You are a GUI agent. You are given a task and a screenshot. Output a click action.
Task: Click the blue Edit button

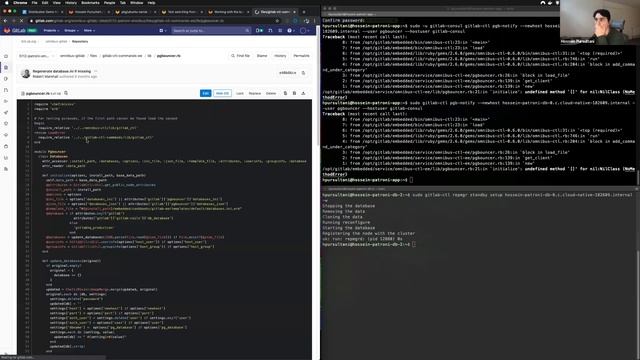tap(206, 93)
